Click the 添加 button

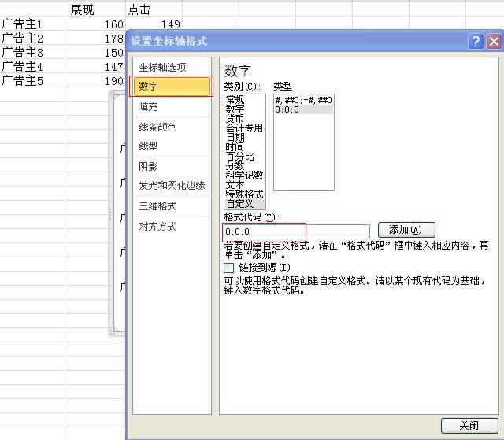406,230
